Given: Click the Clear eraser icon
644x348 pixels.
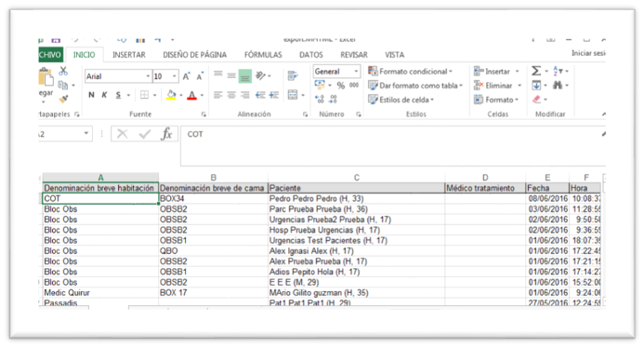Looking at the screenshot, I should click(x=536, y=100).
